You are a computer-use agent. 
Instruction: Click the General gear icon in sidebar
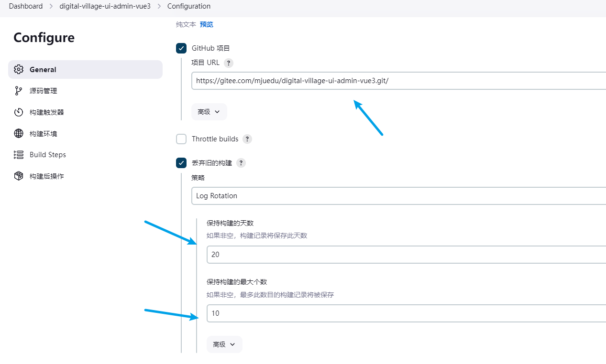pyautogui.click(x=19, y=69)
